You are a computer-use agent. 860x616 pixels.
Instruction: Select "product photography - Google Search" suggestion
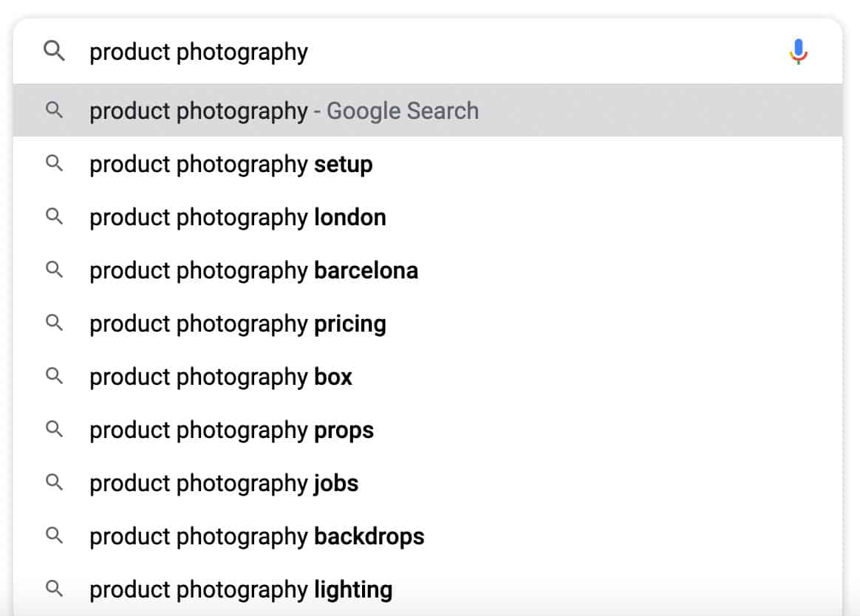pyautogui.click(x=284, y=111)
